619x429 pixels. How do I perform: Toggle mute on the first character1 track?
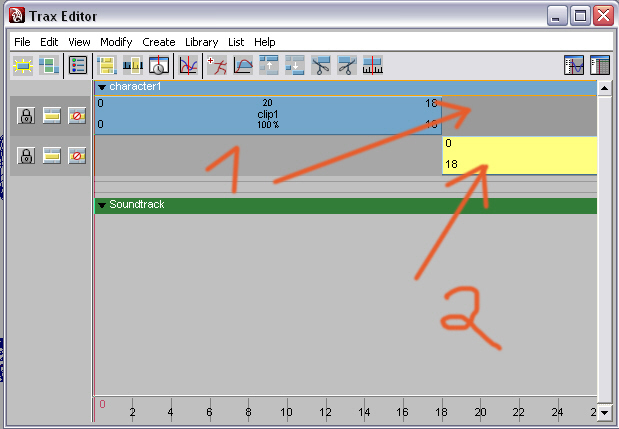77,116
